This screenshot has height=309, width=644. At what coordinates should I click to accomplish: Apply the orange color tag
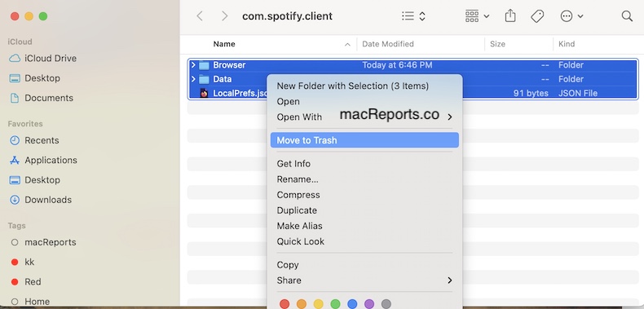pyautogui.click(x=302, y=304)
